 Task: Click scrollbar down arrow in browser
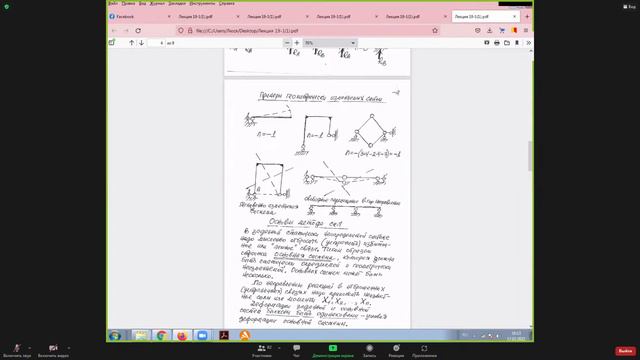[x=530, y=326]
